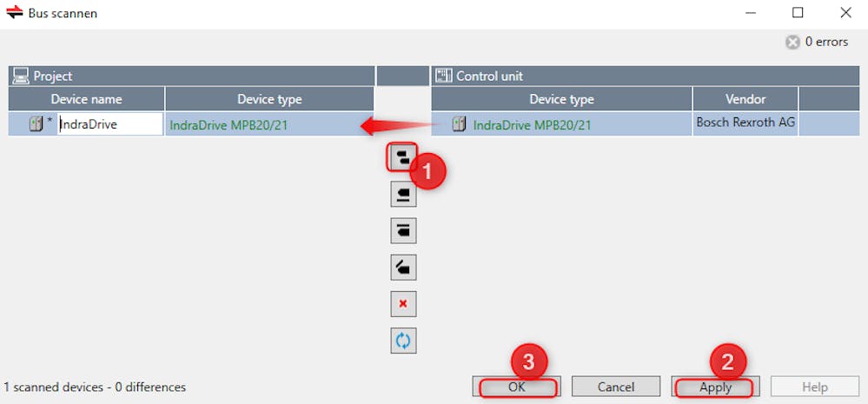Image resolution: width=868 pixels, height=404 pixels.
Task: Click the Project panel header label
Action: click(53, 76)
